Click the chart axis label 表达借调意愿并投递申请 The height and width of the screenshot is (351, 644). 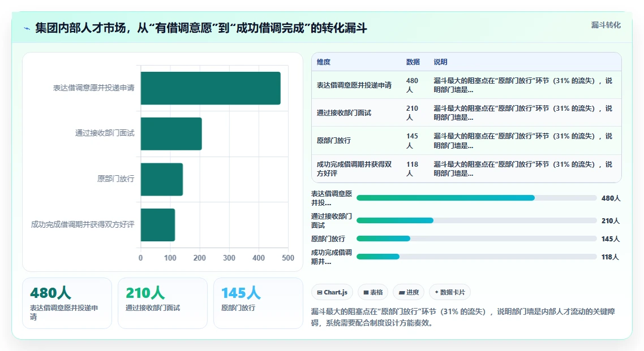tap(93, 88)
